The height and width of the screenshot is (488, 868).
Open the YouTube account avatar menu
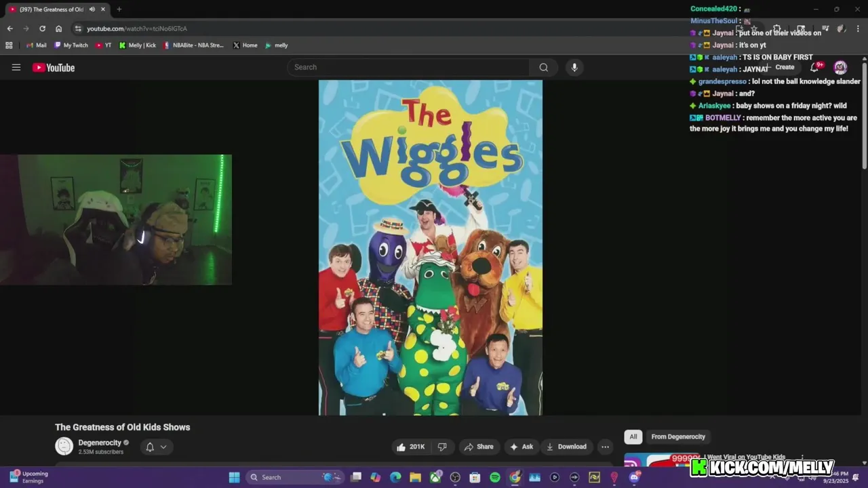[x=840, y=66]
